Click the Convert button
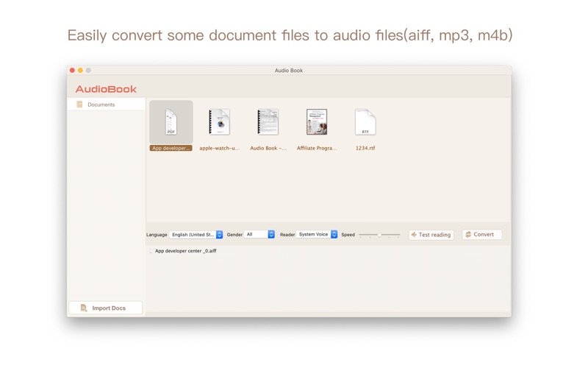The image size is (588, 368). (482, 234)
